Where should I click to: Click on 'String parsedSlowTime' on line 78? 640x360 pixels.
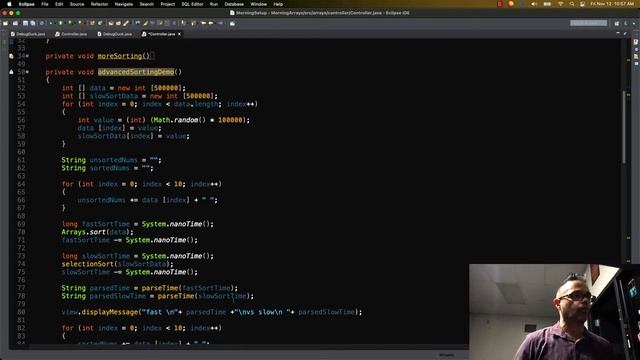(x=104, y=296)
